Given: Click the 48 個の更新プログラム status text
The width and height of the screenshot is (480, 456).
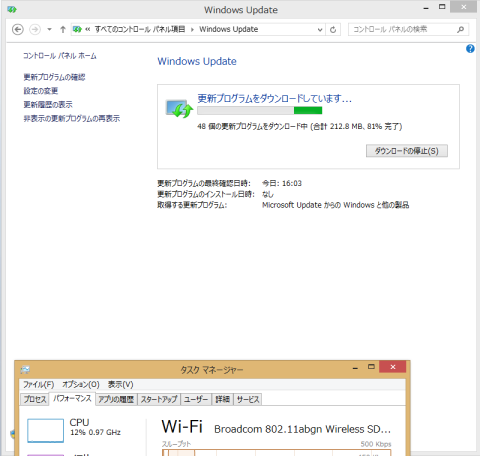Looking at the screenshot, I should [300, 127].
